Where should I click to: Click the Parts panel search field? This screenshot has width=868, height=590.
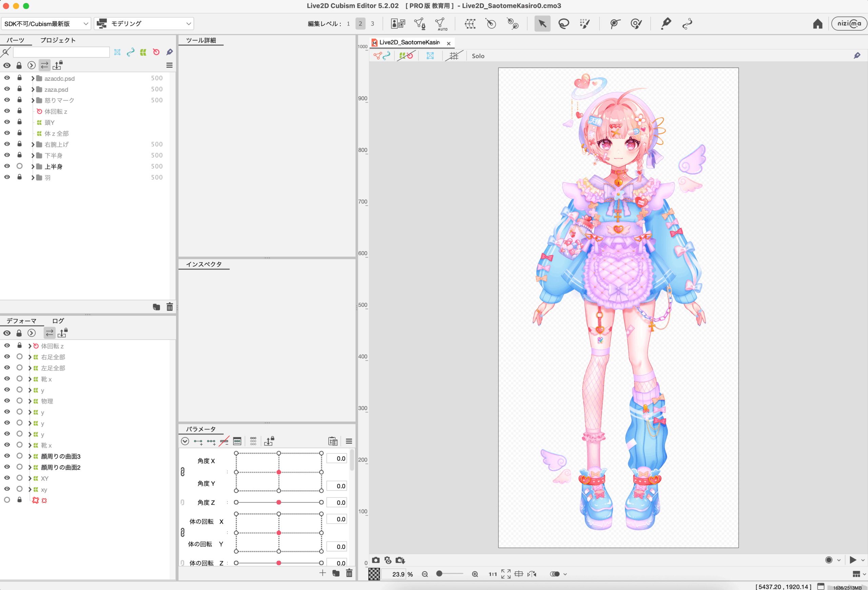coord(61,52)
